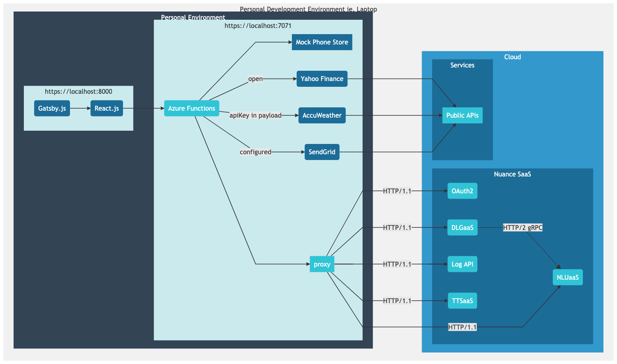This screenshot has height=364, width=617.
Task: Click HTTP/1.1 label leading to NLUaaS
Action: point(462,327)
